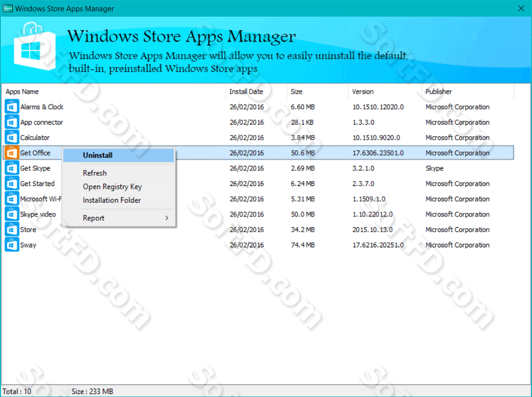Click the 5.31 MB size cell
Image resolution: width=532 pixels, height=397 pixels.
coord(303,199)
